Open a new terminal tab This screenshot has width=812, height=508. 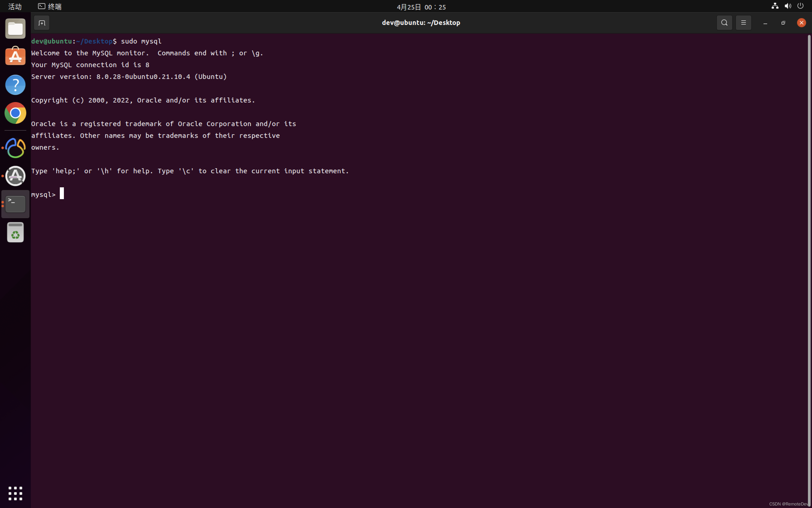click(42, 23)
